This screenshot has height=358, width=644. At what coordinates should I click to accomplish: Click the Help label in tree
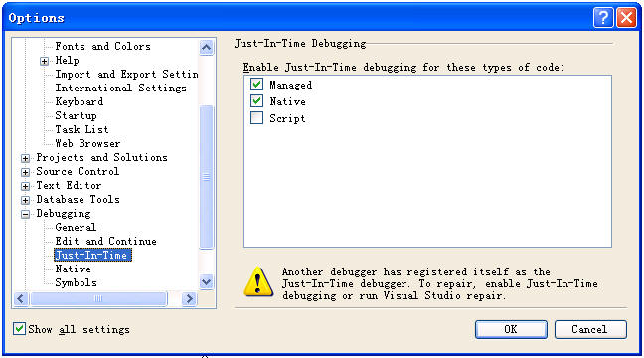tap(67, 60)
